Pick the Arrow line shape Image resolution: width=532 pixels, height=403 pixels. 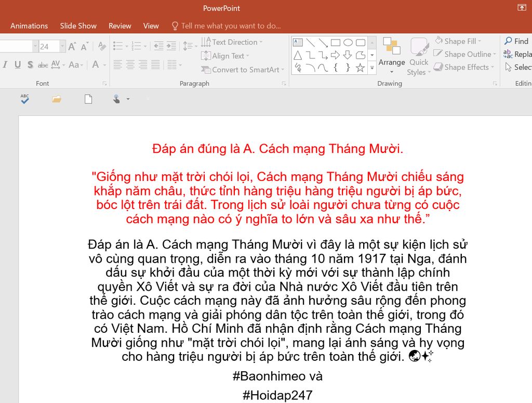[323, 43]
